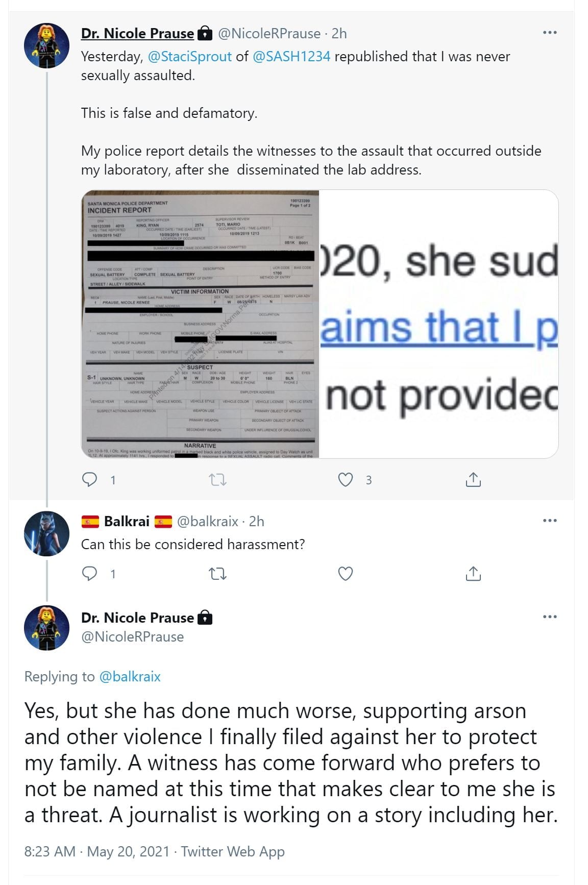Open the Santa Monica incident report image
Screen dimensions: 588x885
pos(200,324)
